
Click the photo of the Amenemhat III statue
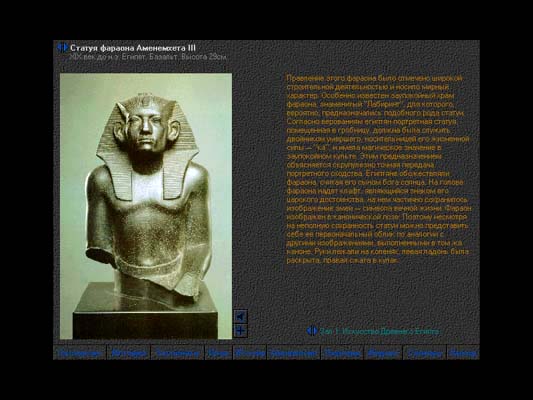tap(146, 206)
